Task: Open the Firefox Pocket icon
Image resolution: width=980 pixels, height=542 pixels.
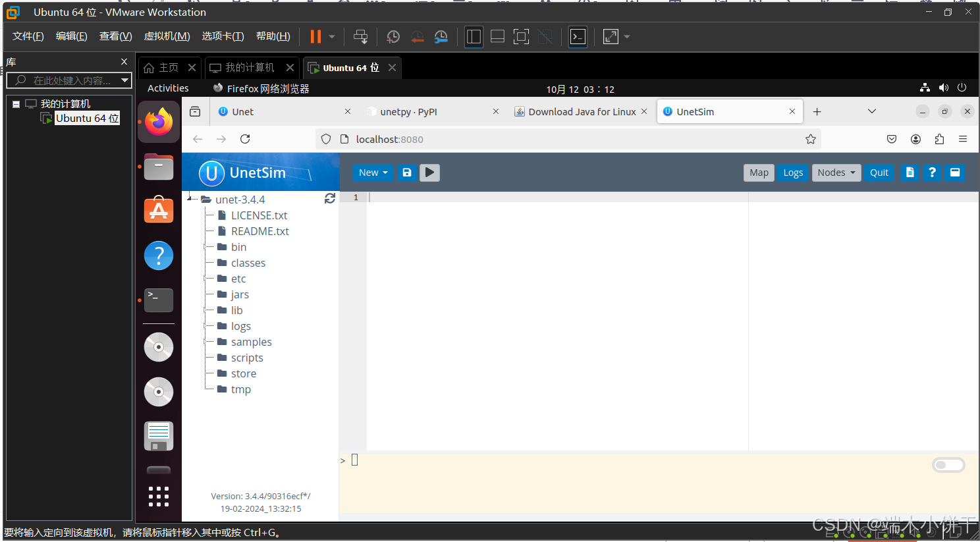Action: pos(892,139)
